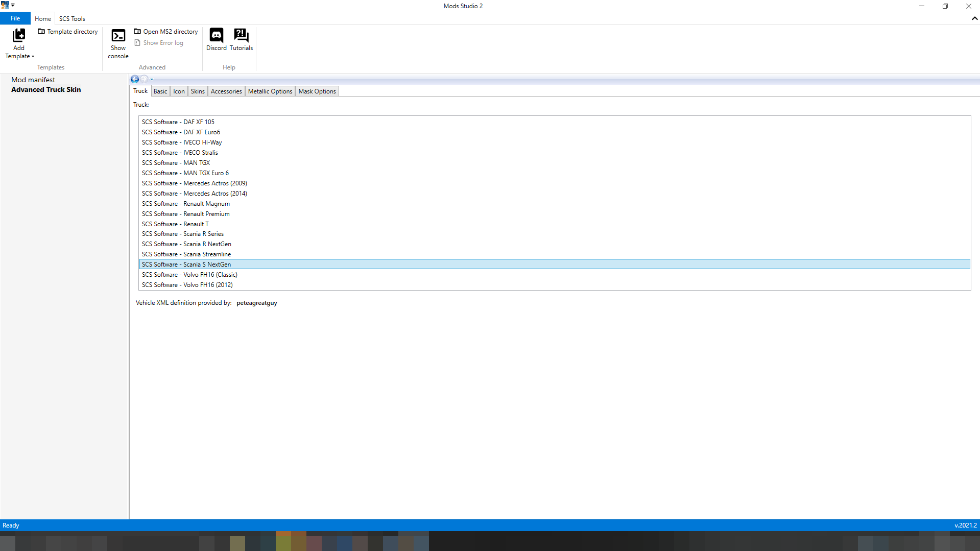The height and width of the screenshot is (551, 980).
Task: Choose Renault Magnum truck
Action: pyautogui.click(x=555, y=204)
